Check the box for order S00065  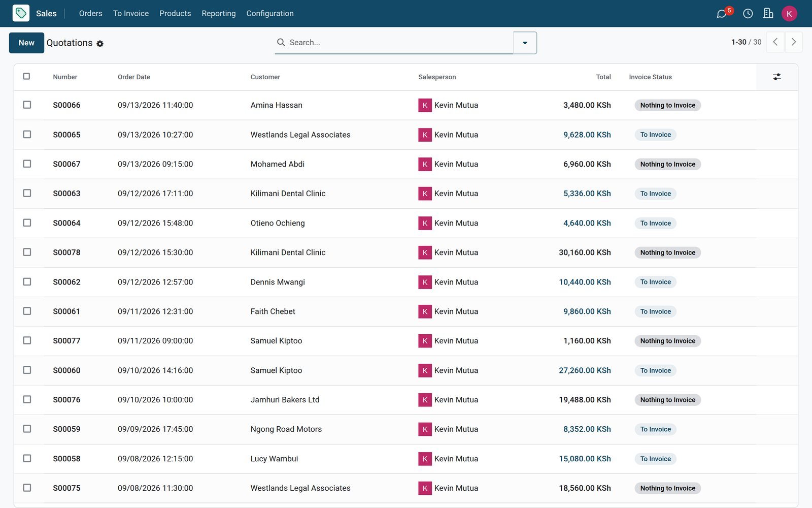tap(27, 134)
